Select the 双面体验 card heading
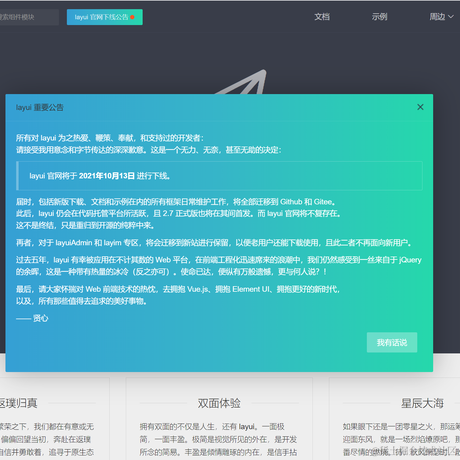This screenshot has height=460, width=460. point(219,403)
